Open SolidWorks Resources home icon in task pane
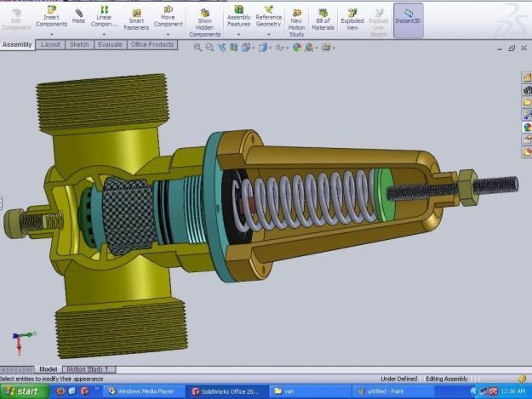 pyautogui.click(x=527, y=78)
